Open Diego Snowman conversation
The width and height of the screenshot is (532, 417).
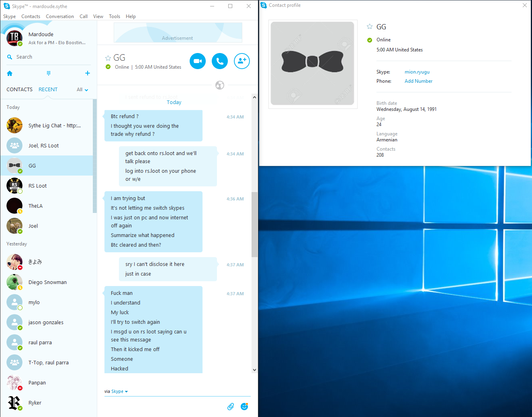tap(47, 282)
